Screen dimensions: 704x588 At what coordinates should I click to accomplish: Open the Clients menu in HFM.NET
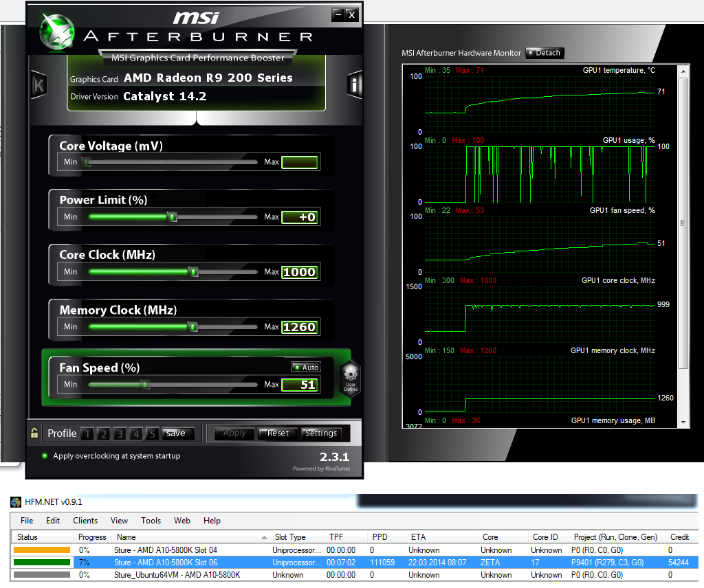[85, 521]
